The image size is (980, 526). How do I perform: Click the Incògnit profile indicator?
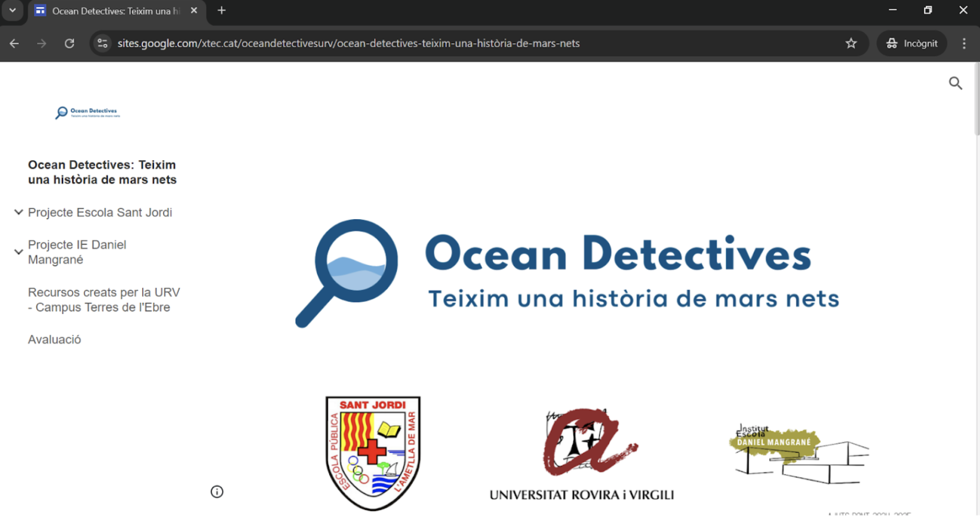[911, 43]
